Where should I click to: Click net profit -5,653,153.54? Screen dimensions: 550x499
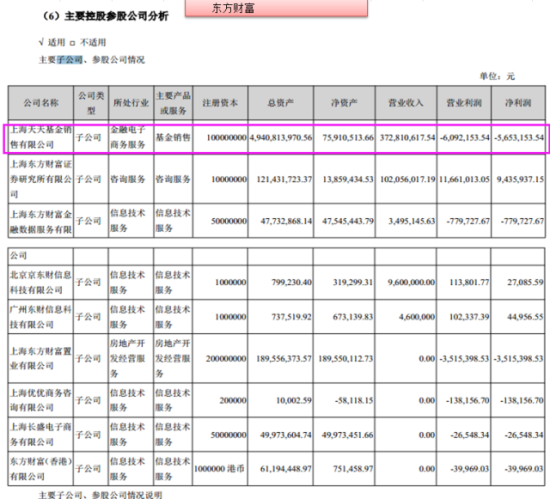coord(519,137)
